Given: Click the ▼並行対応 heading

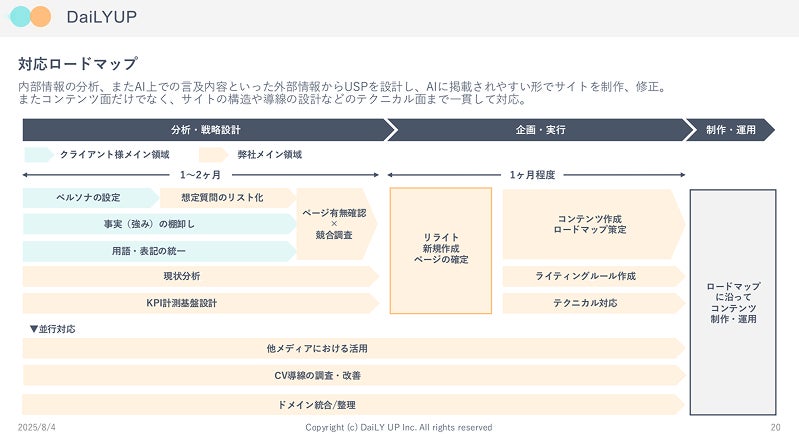Looking at the screenshot, I should click(52, 329).
